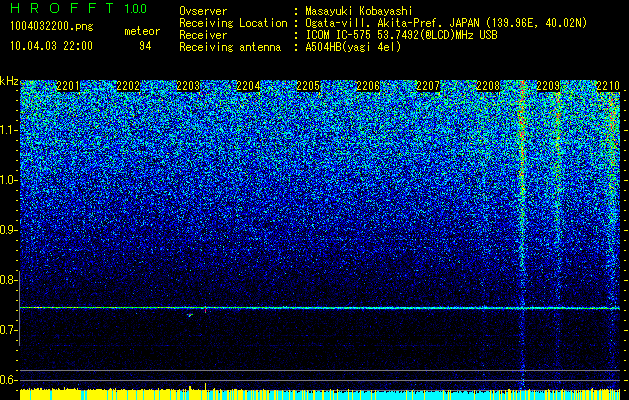Click the 2206 time marker
Viewport: 629px width, 400px height.
368,85
